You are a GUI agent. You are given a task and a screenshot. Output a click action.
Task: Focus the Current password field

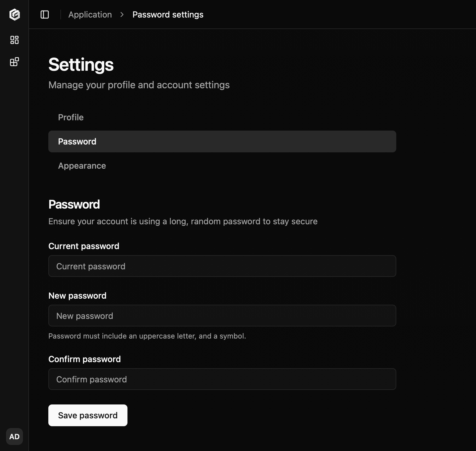pyautogui.click(x=222, y=266)
